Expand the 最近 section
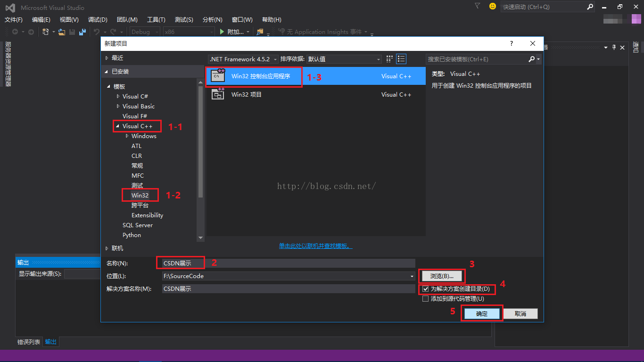The height and width of the screenshot is (362, 644). (x=107, y=58)
